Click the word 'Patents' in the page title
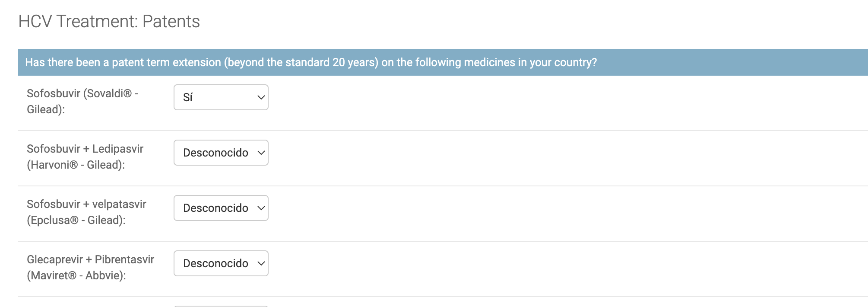 tap(171, 21)
